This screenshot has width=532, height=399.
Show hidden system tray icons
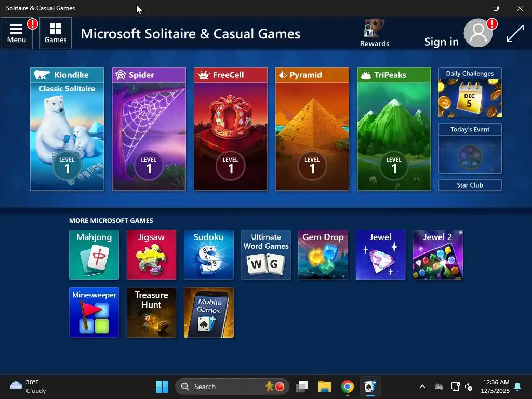point(422,387)
